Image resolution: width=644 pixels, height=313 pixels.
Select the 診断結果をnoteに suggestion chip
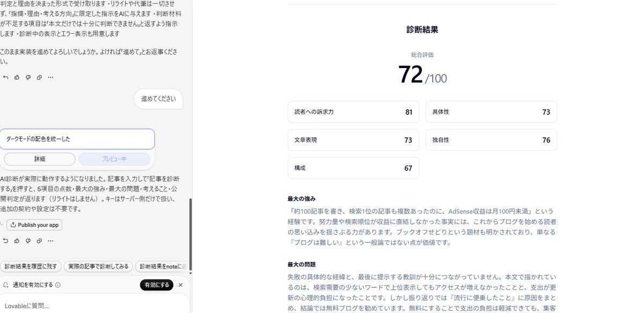tap(161, 266)
